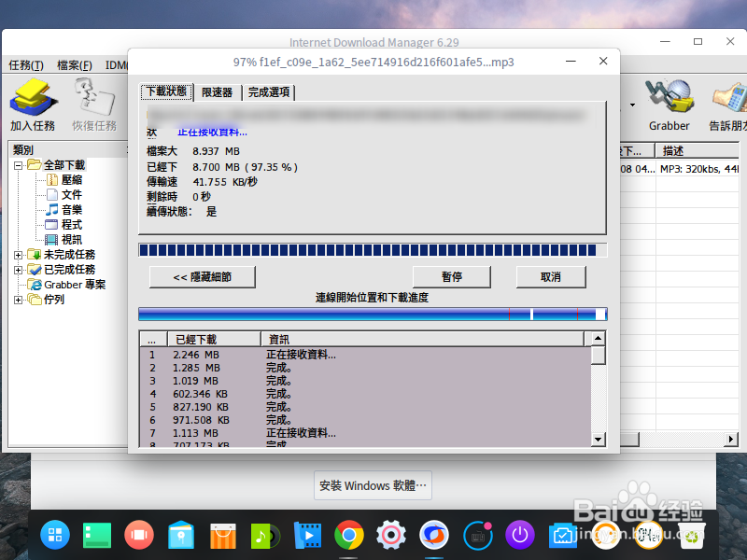Select connection row 7 with 1.113 MB
Viewport: 747px width, 560px height.
(365, 433)
